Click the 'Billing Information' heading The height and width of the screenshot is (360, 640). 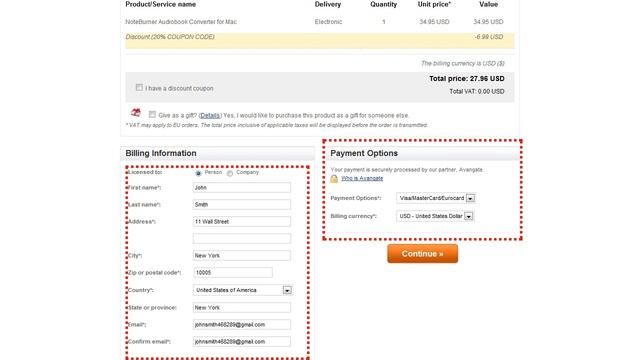161,153
